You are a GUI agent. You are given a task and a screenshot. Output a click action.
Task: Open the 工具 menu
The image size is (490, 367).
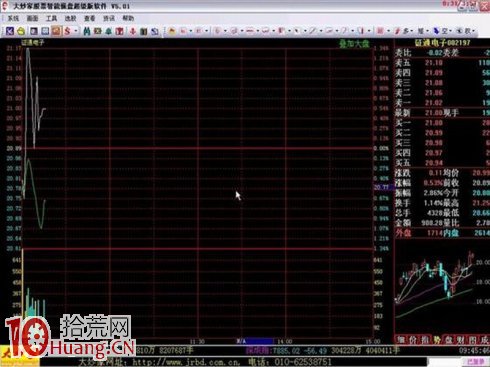[x=51, y=19]
